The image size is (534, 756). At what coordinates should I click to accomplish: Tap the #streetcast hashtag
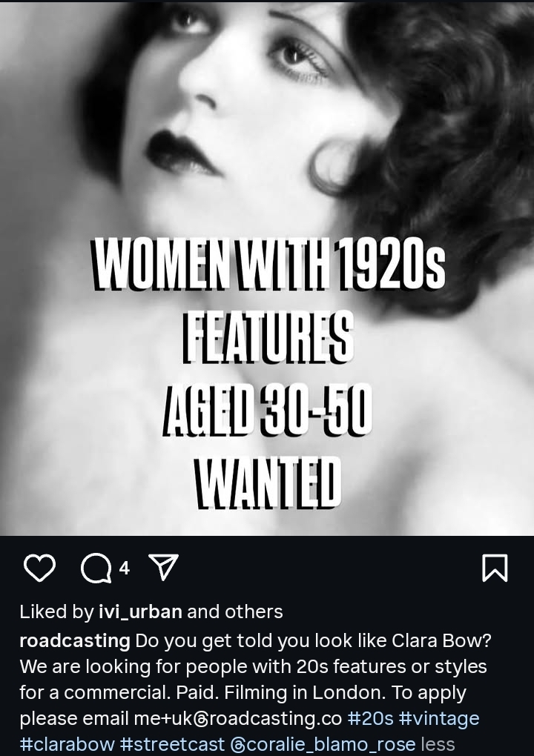tap(172, 744)
